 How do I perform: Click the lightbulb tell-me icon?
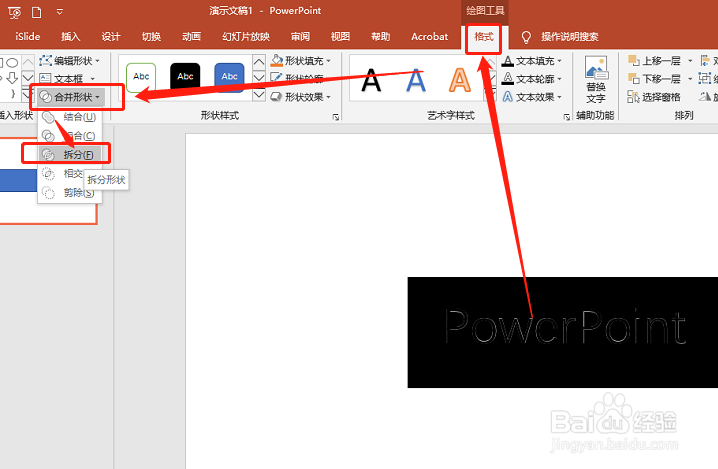click(x=526, y=37)
